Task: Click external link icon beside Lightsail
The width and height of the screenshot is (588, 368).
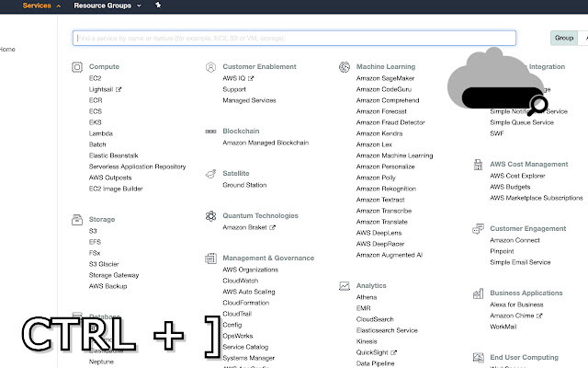Action: pyautogui.click(x=119, y=89)
